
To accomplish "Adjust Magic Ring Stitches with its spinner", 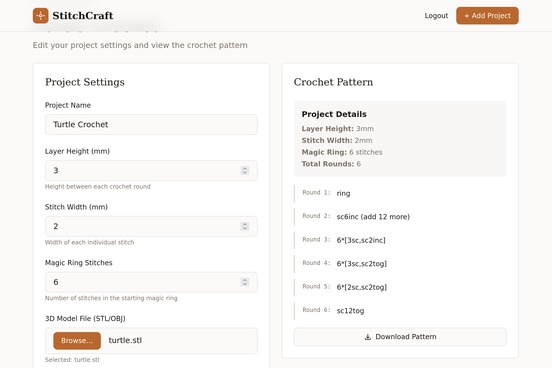I will click(x=245, y=282).
